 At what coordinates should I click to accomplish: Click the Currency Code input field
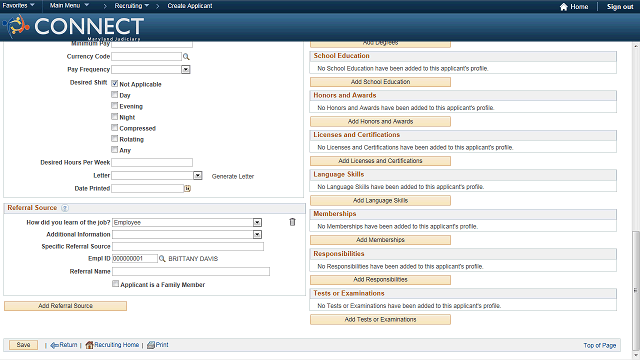coord(147,56)
